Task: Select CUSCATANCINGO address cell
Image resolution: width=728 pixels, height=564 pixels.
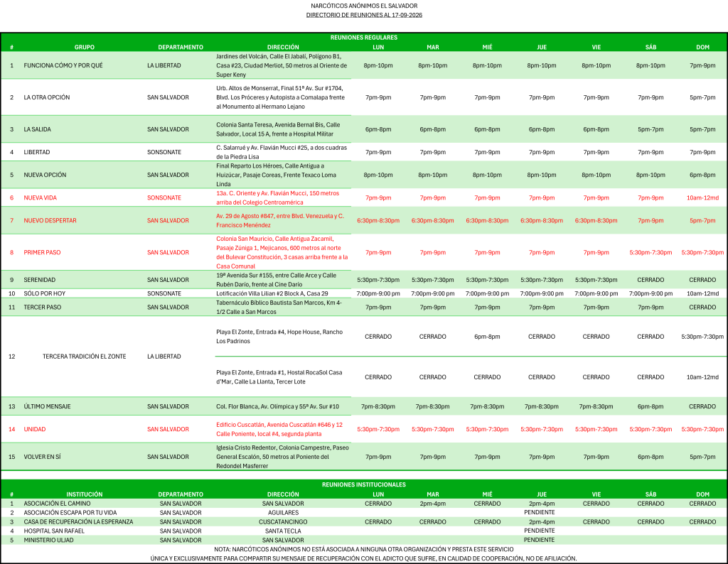Action: pos(283,522)
